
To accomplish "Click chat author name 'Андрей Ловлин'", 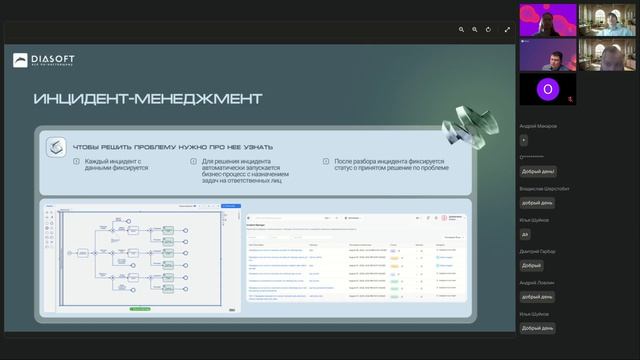I will click(537, 283).
